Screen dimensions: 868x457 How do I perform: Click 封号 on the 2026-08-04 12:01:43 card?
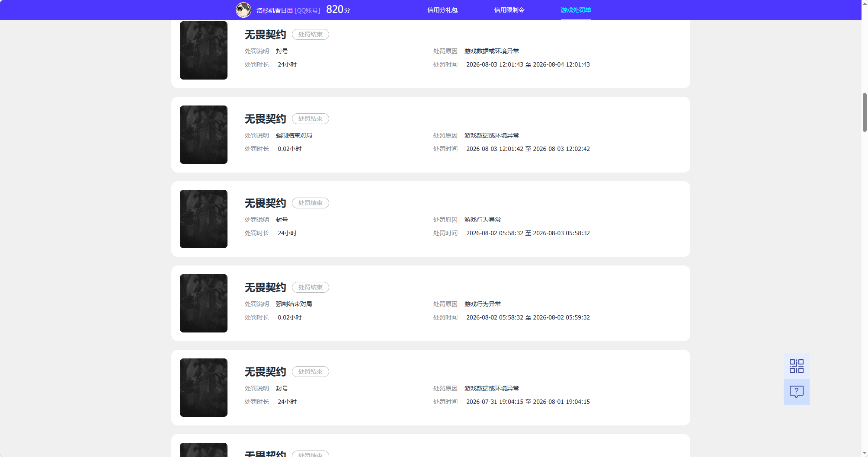282,51
